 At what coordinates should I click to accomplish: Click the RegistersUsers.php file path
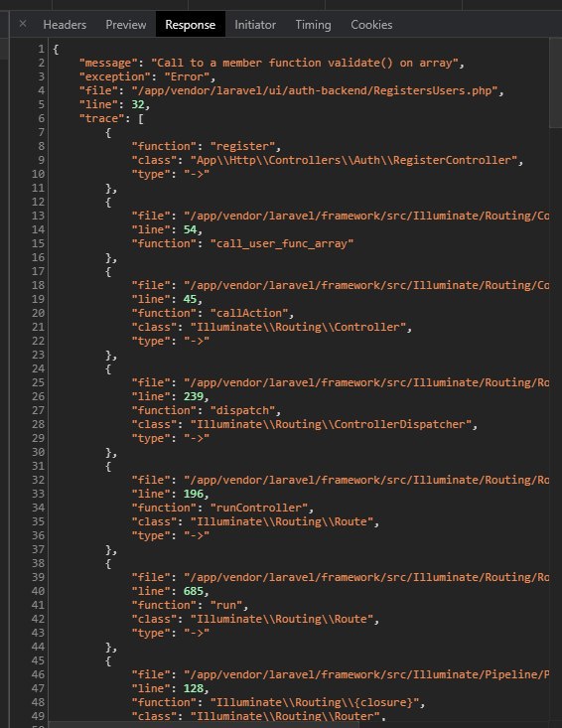coord(315,90)
